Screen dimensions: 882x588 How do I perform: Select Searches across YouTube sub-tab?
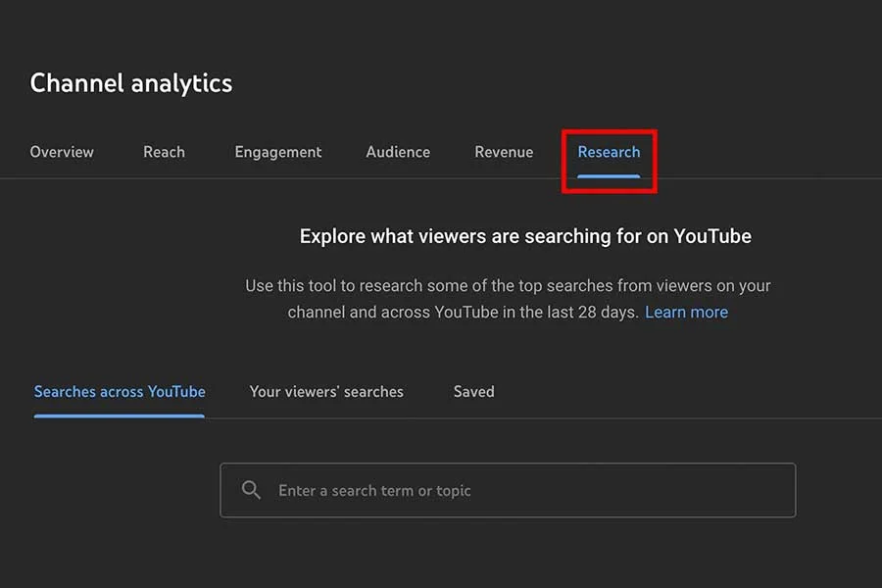pos(120,392)
